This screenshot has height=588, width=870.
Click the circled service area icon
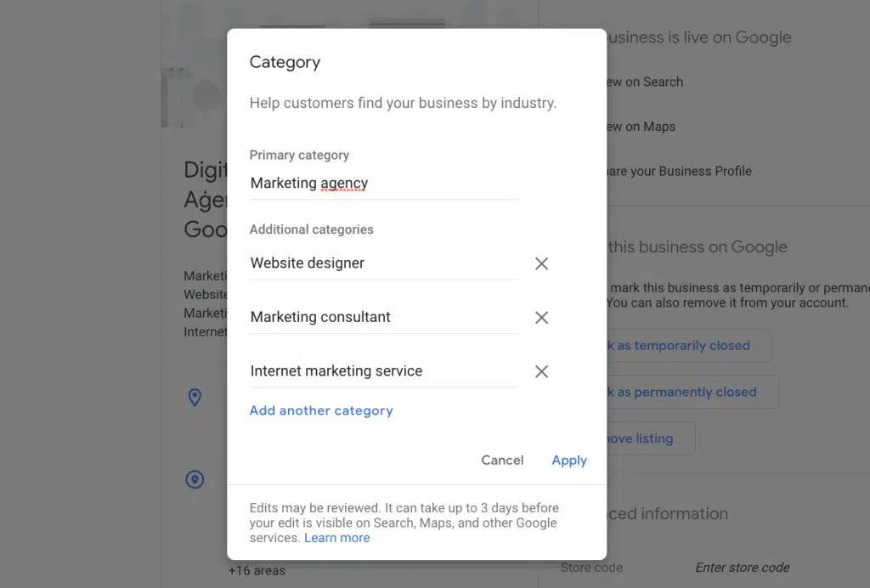click(x=195, y=480)
